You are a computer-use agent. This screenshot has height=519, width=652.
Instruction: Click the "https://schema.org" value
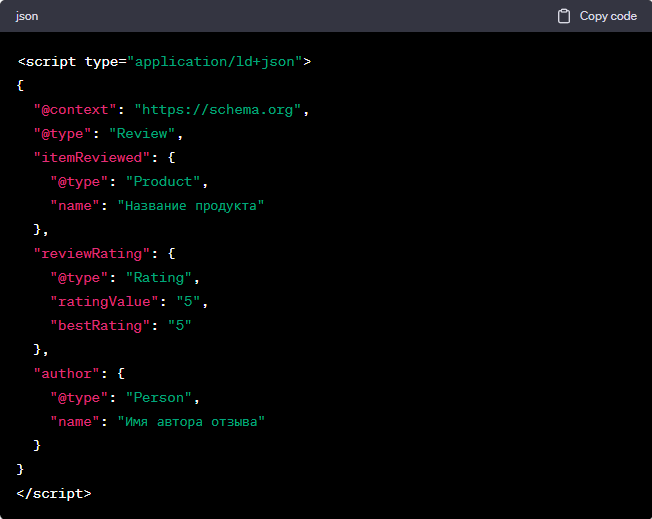(x=217, y=110)
